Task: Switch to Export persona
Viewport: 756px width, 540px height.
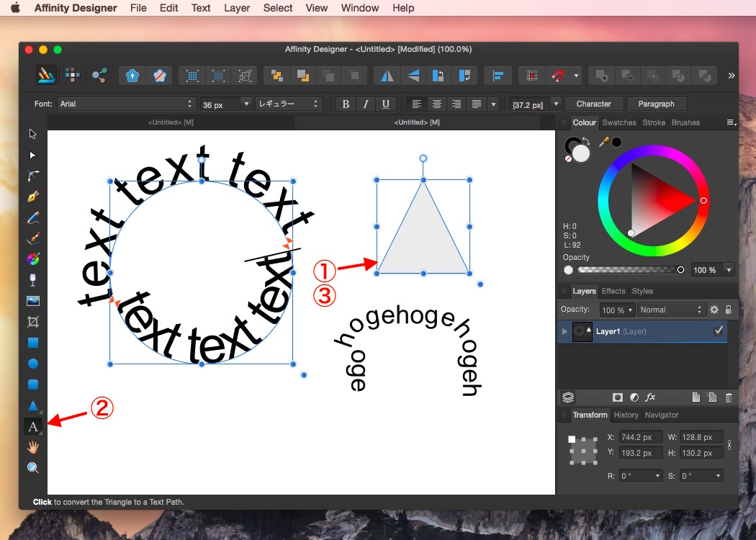Action: 99,75
